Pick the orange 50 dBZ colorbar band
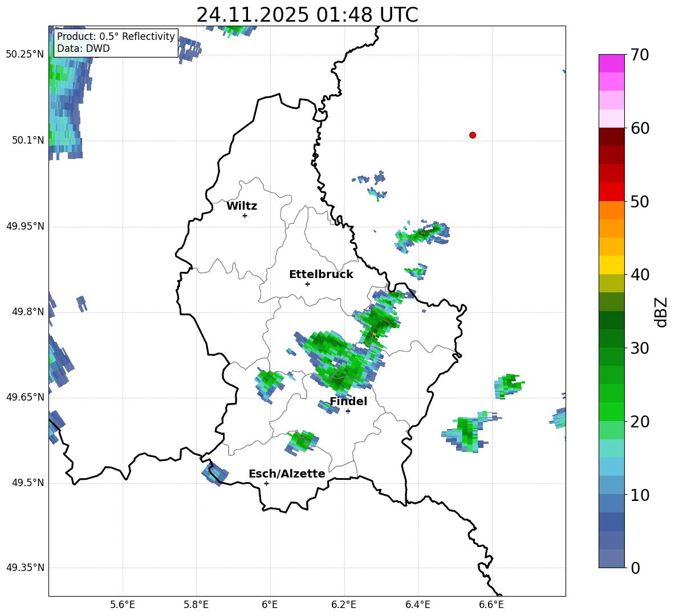 coord(611,210)
